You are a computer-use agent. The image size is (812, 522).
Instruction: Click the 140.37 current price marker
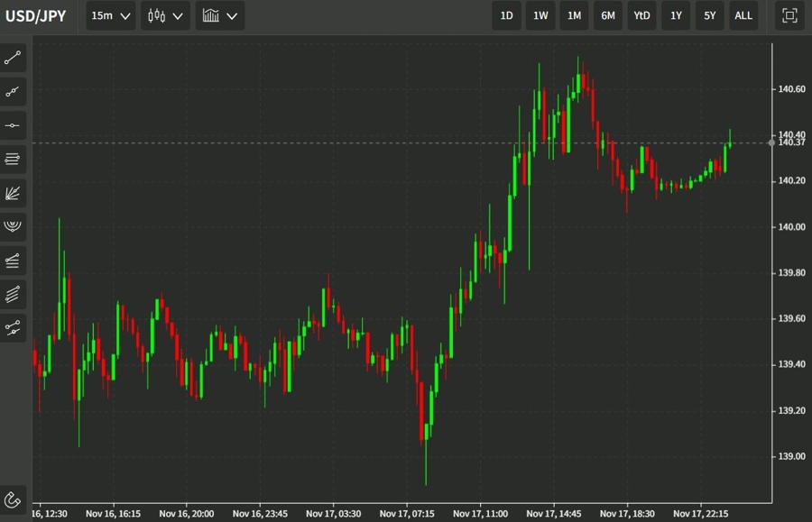point(791,142)
